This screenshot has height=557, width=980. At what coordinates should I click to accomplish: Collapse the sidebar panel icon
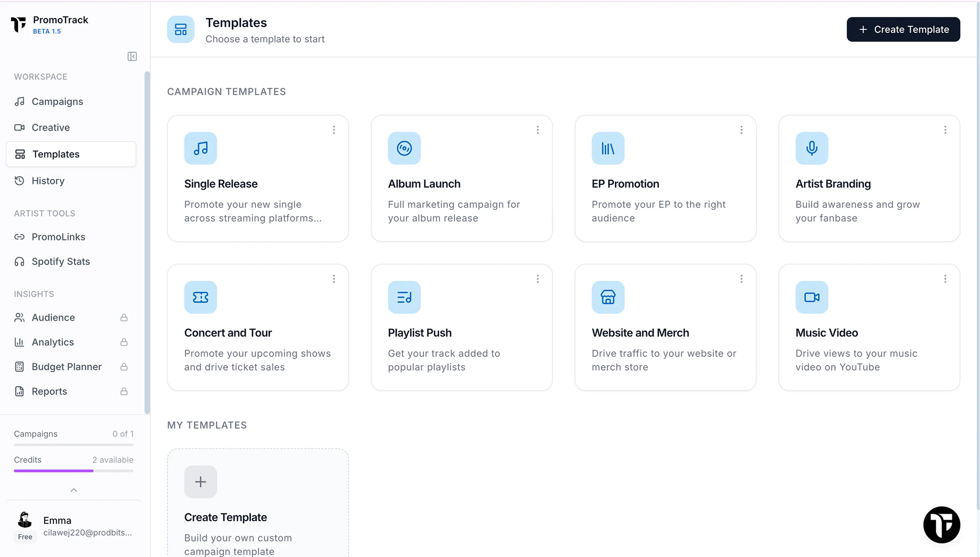tap(132, 57)
